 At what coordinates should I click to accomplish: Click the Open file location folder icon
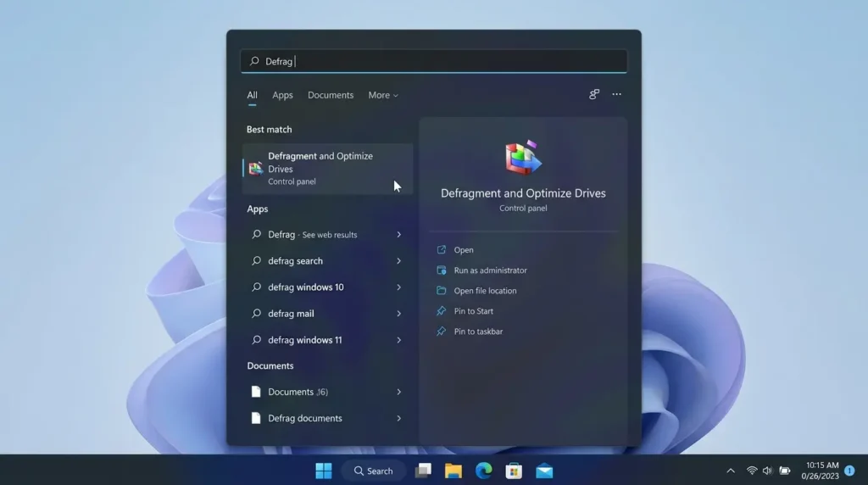point(441,290)
